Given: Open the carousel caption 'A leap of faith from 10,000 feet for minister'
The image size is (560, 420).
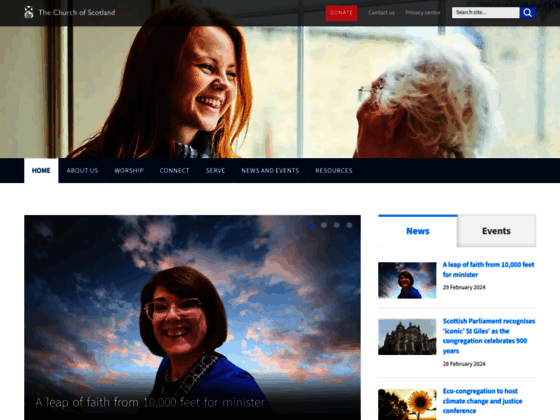Looking at the screenshot, I should click(150, 402).
